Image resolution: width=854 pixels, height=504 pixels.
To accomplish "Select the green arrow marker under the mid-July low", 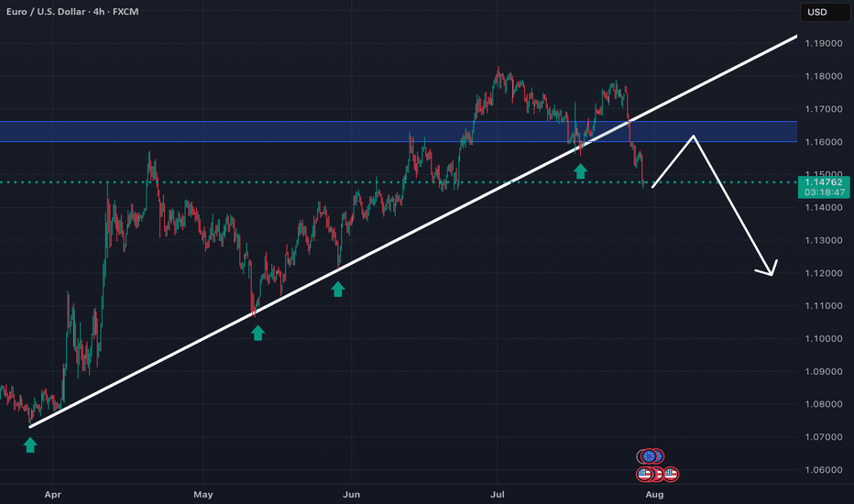I will tap(581, 171).
